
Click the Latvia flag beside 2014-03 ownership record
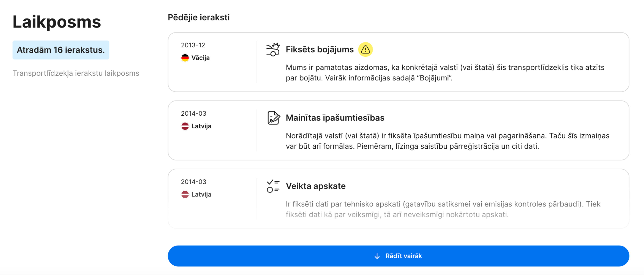point(185,126)
